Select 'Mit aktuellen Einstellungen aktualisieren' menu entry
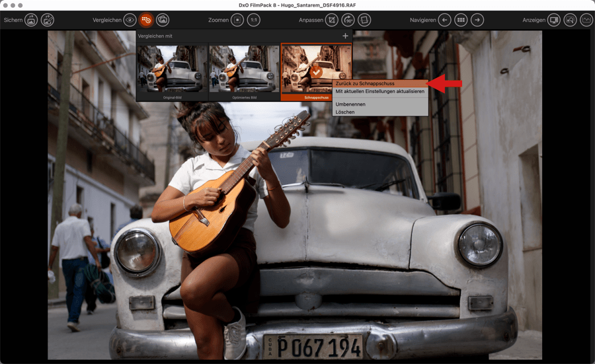The height and width of the screenshot is (364, 595). click(380, 91)
